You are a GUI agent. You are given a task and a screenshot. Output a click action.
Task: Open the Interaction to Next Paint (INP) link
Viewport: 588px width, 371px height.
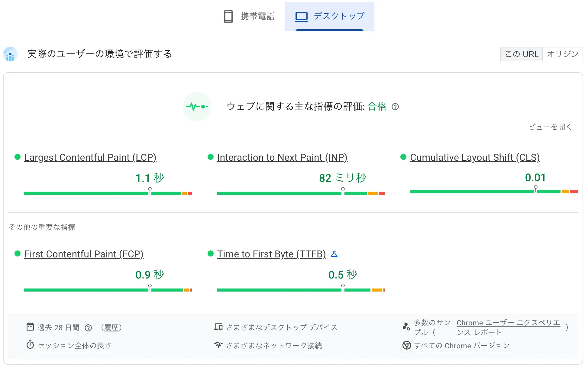click(x=282, y=157)
